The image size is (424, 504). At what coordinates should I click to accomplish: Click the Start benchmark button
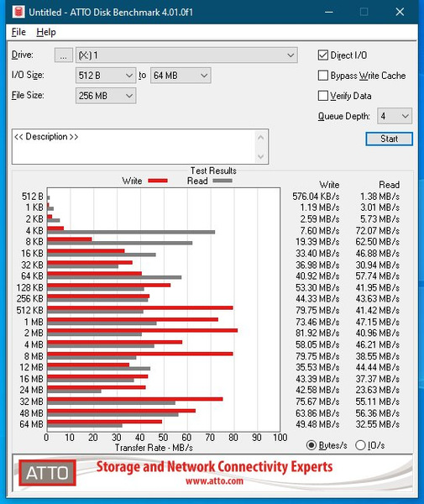point(389,139)
